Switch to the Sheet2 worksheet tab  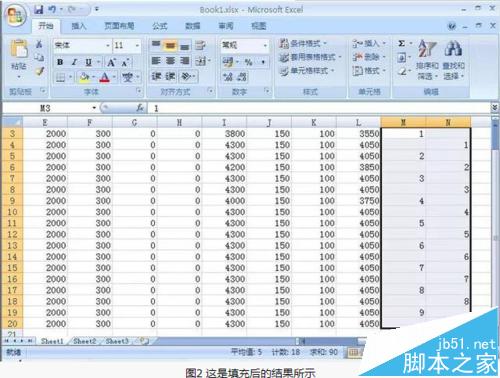coord(84,341)
